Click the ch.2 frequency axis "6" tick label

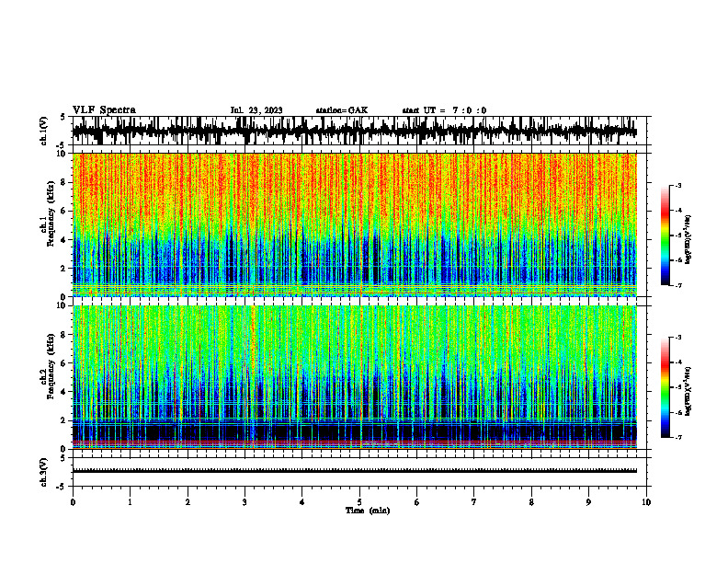point(64,363)
